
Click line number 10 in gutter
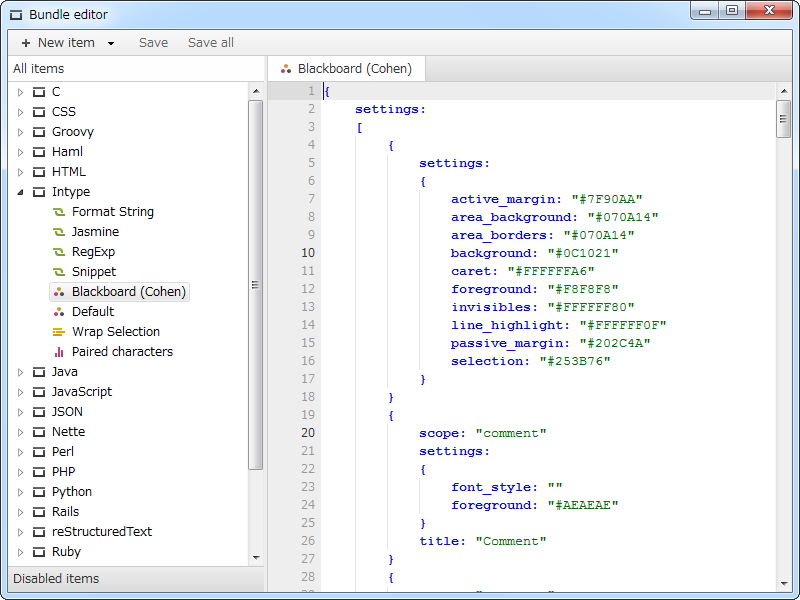pyautogui.click(x=308, y=253)
